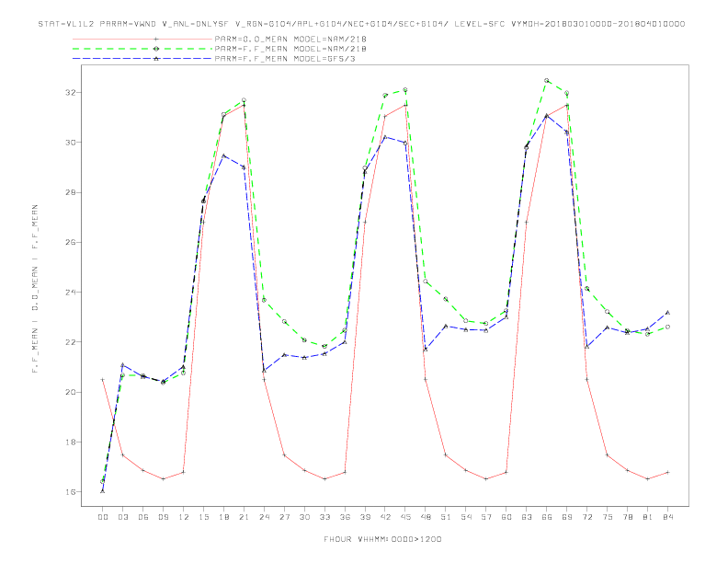Click x-axis forecast hour label 09

tap(163, 517)
